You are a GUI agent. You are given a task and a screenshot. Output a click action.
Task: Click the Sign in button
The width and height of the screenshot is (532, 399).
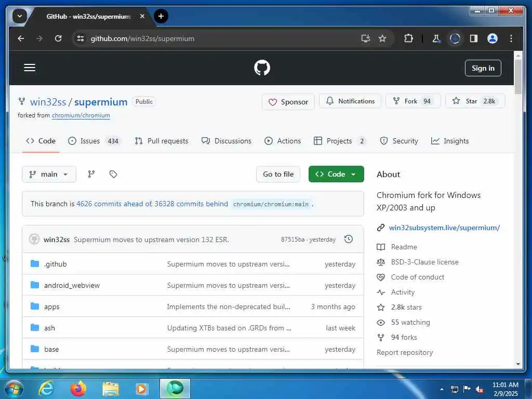[483, 68]
